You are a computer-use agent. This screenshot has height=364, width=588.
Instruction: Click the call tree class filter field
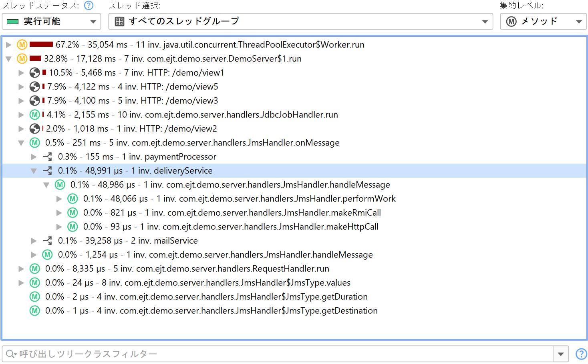[277, 354]
